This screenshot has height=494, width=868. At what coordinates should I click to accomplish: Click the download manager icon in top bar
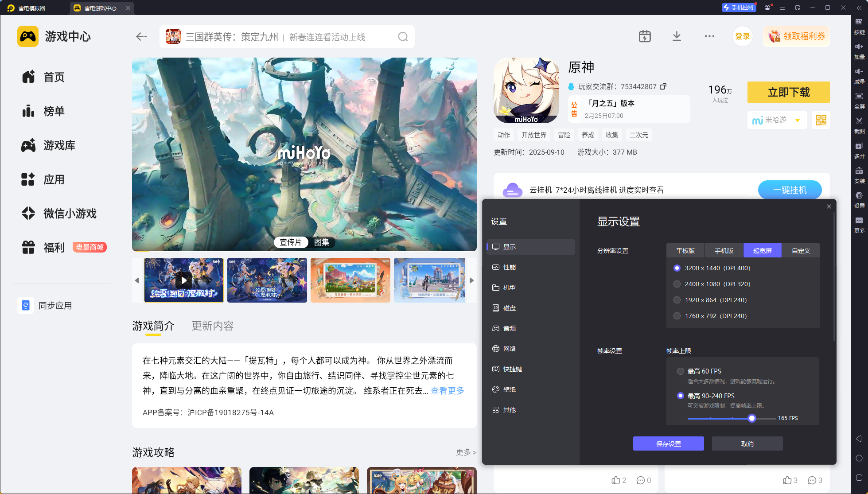(x=677, y=36)
